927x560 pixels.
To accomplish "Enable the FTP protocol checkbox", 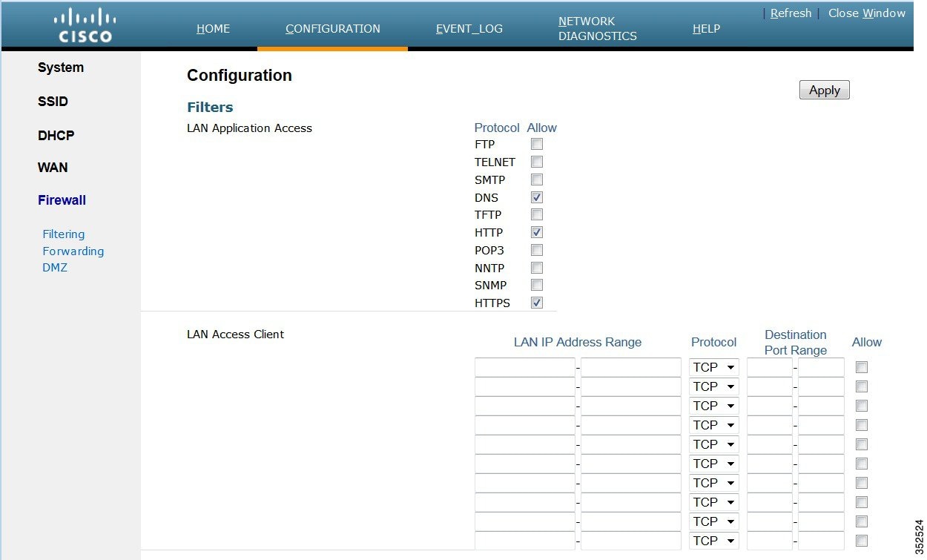I will [536, 144].
